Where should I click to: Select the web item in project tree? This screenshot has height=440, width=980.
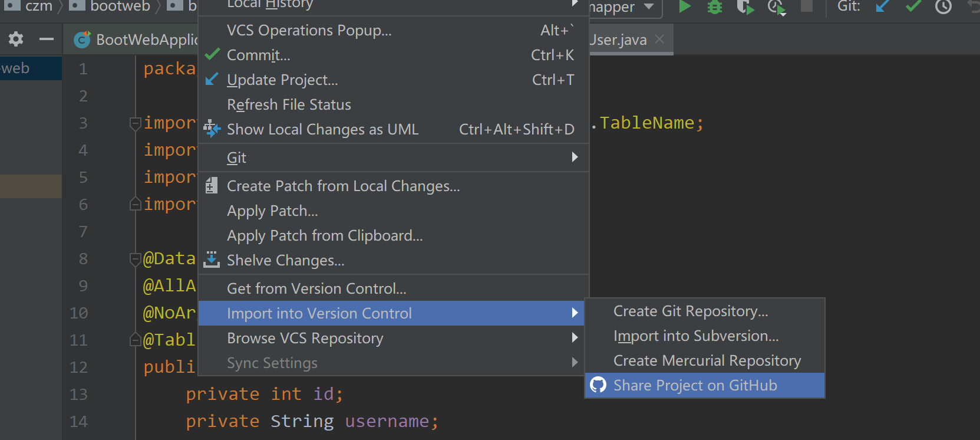(31, 68)
